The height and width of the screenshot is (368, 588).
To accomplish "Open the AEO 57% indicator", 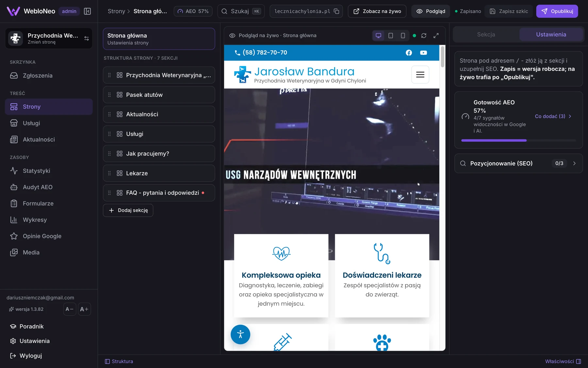I will [193, 11].
